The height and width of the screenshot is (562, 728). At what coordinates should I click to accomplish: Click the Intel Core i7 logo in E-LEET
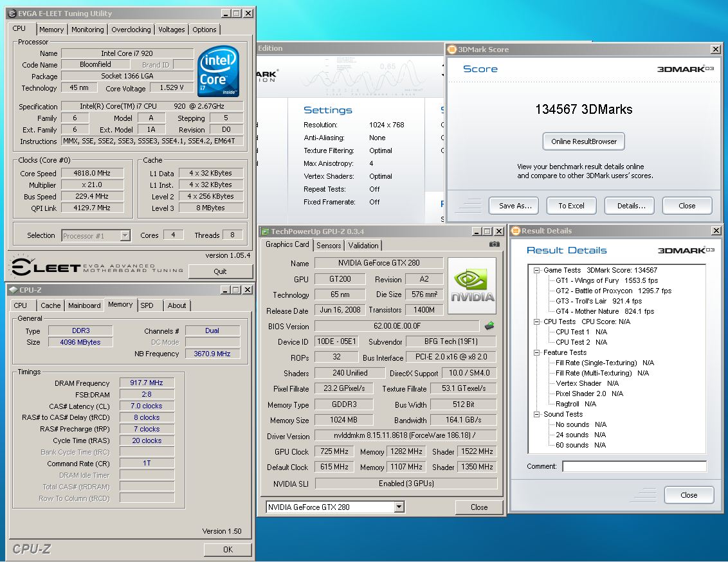tap(218, 71)
